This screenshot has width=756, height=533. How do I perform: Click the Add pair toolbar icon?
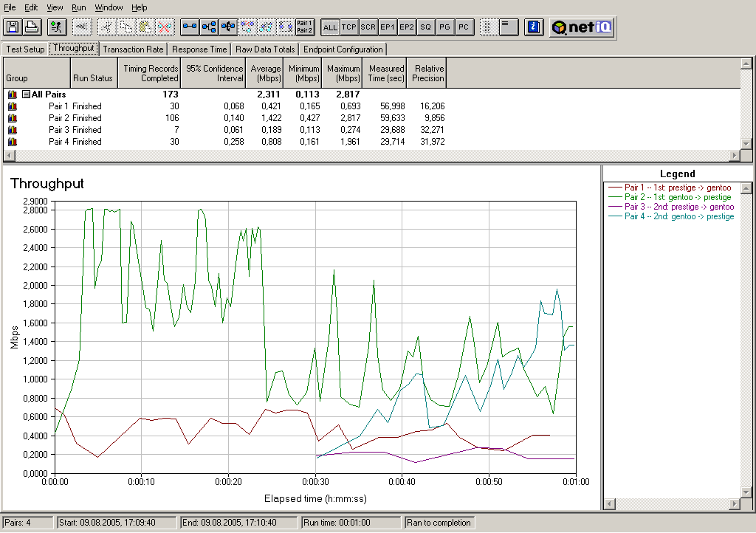coord(190,27)
